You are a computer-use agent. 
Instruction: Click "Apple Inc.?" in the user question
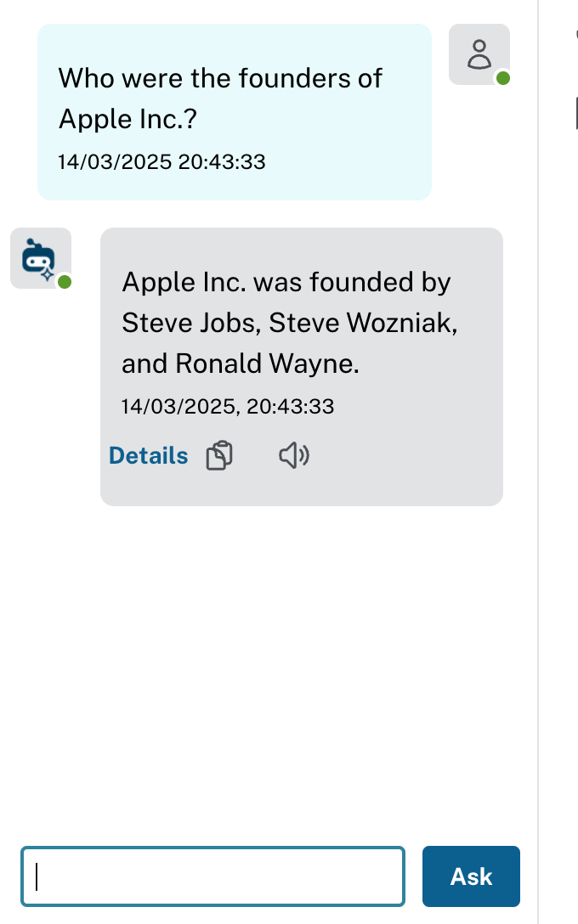click(x=127, y=120)
